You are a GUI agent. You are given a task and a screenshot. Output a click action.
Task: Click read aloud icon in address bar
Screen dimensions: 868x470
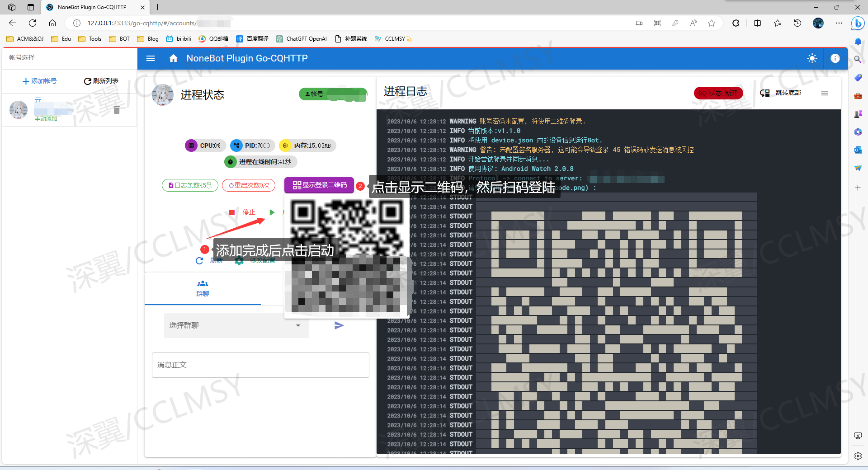click(x=693, y=23)
